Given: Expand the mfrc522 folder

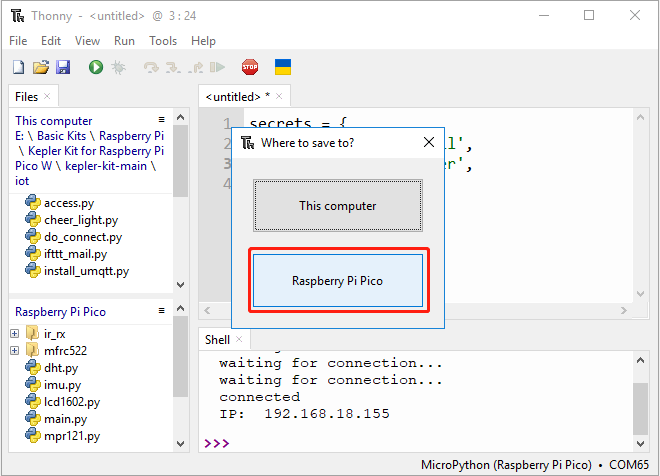Looking at the screenshot, I should (14, 351).
